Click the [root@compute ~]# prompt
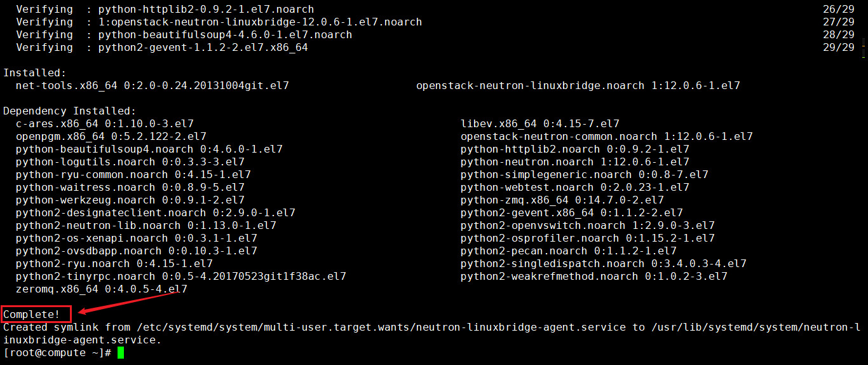Image resolution: width=868 pixels, height=365 pixels. (57, 352)
